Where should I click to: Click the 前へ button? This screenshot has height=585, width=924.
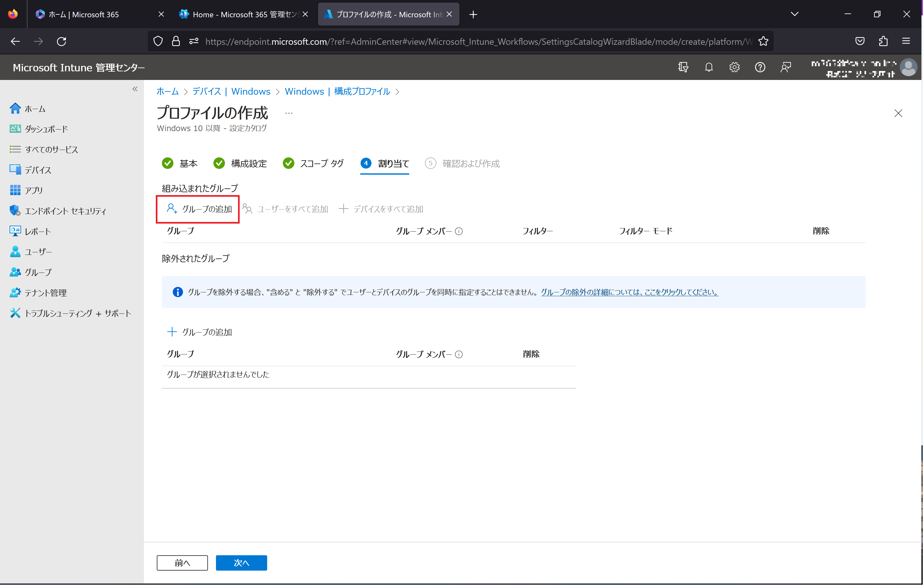(x=182, y=563)
